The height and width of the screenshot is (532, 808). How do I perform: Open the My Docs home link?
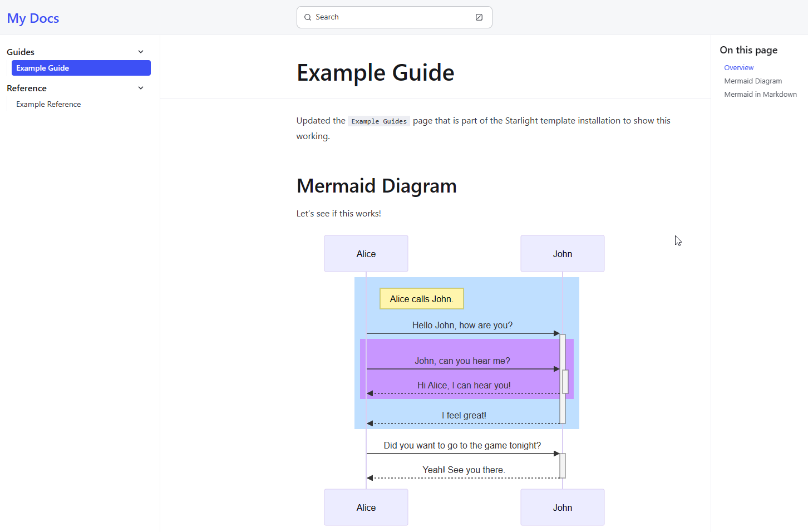(x=33, y=18)
